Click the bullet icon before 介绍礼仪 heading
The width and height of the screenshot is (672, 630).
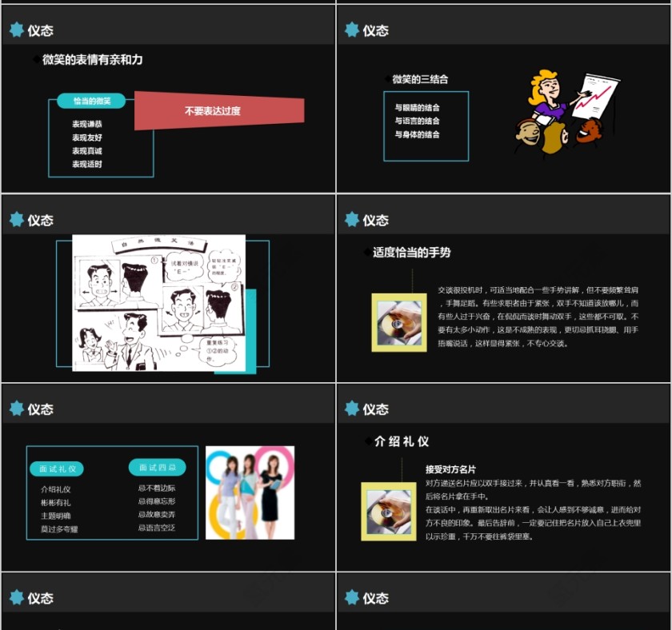(x=367, y=441)
